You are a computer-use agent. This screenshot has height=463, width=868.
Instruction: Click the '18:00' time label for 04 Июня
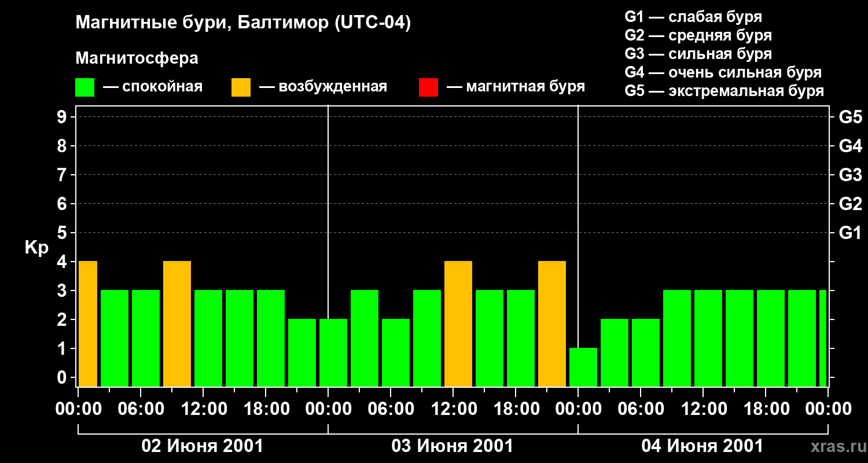tap(766, 409)
